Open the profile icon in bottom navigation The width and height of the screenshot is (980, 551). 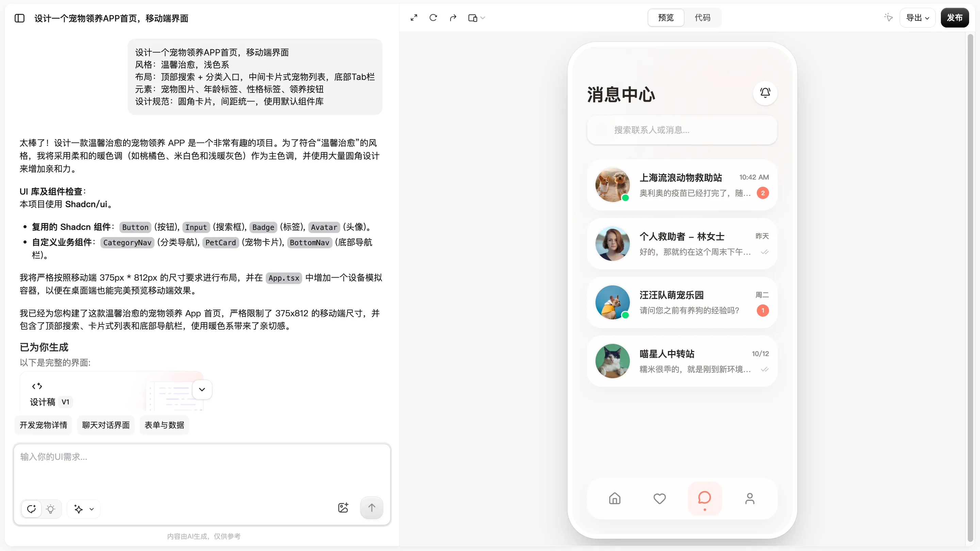coord(749,499)
